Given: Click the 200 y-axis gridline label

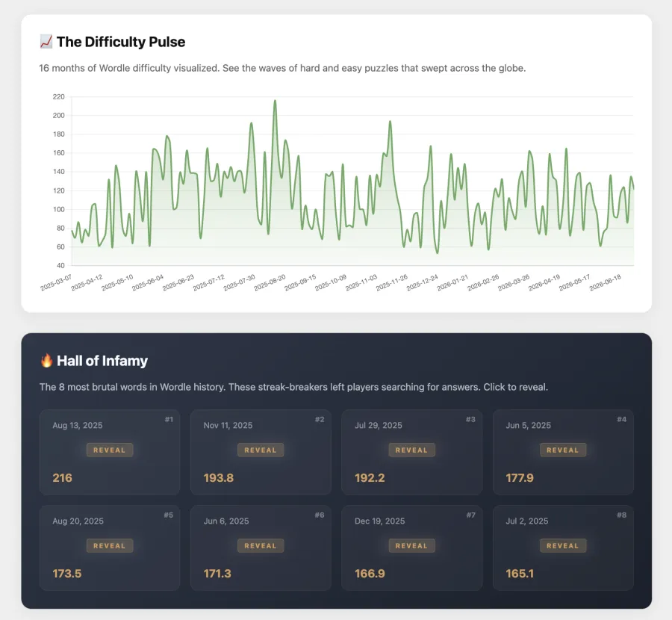Looking at the screenshot, I should (x=59, y=115).
